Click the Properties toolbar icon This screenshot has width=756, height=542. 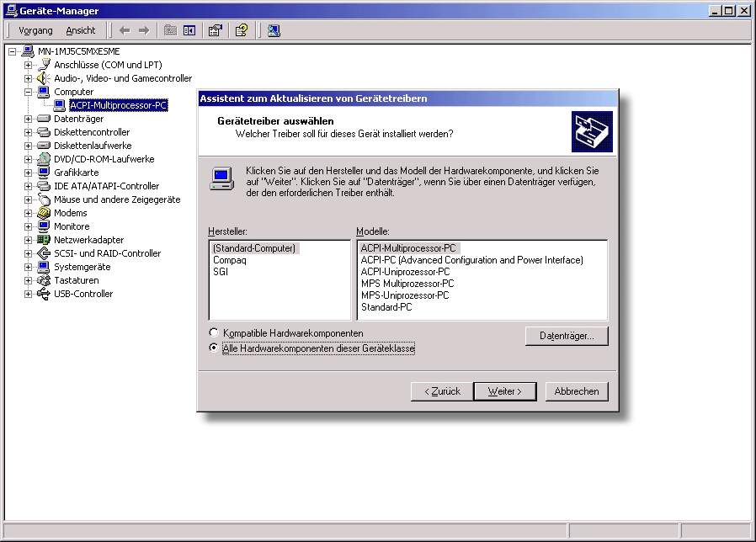[216, 30]
